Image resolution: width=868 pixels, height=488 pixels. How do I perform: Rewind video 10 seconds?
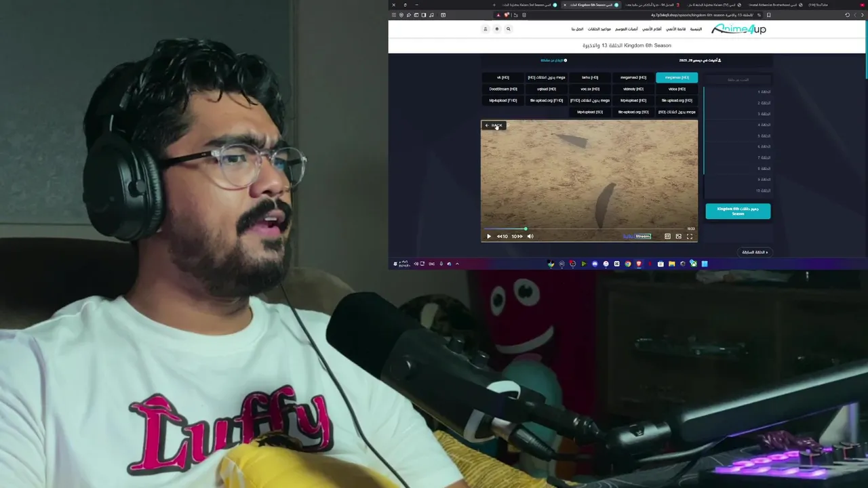pyautogui.click(x=502, y=237)
